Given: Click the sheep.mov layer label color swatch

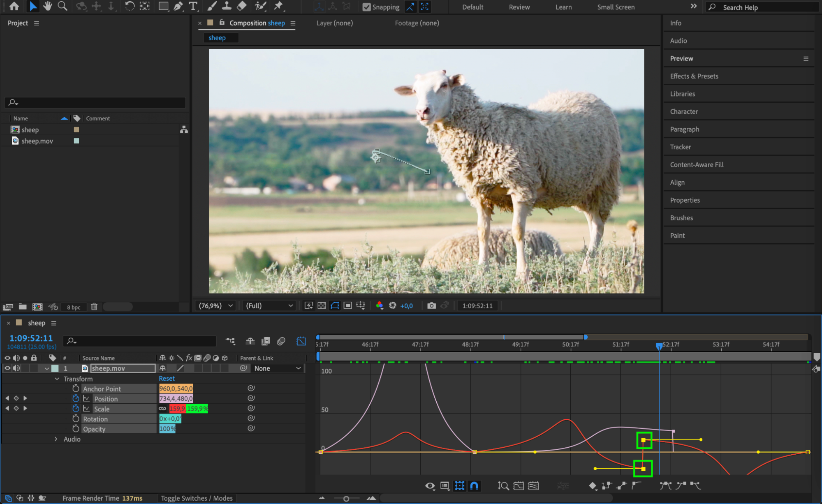Looking at the screenshot, I should pos(55,368).
